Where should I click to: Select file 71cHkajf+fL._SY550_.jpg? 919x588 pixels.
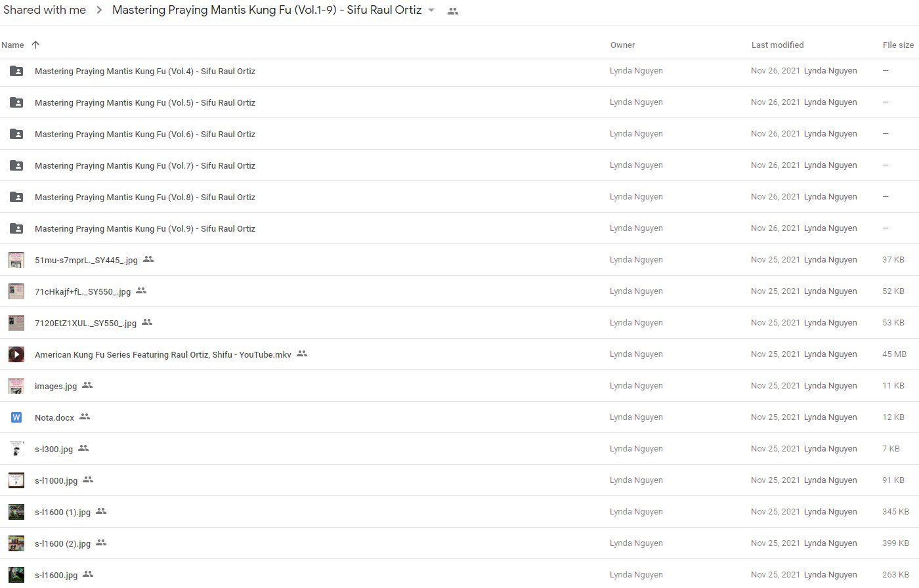pos(83,291)
